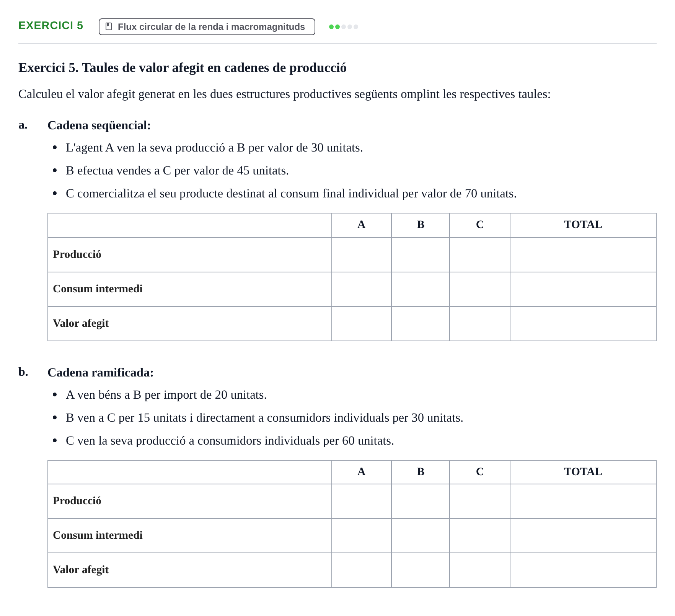Click the Cadena ramificada heading
This screenshot has width=675, height=616.
pyautogui.click(x=100, y=372)
